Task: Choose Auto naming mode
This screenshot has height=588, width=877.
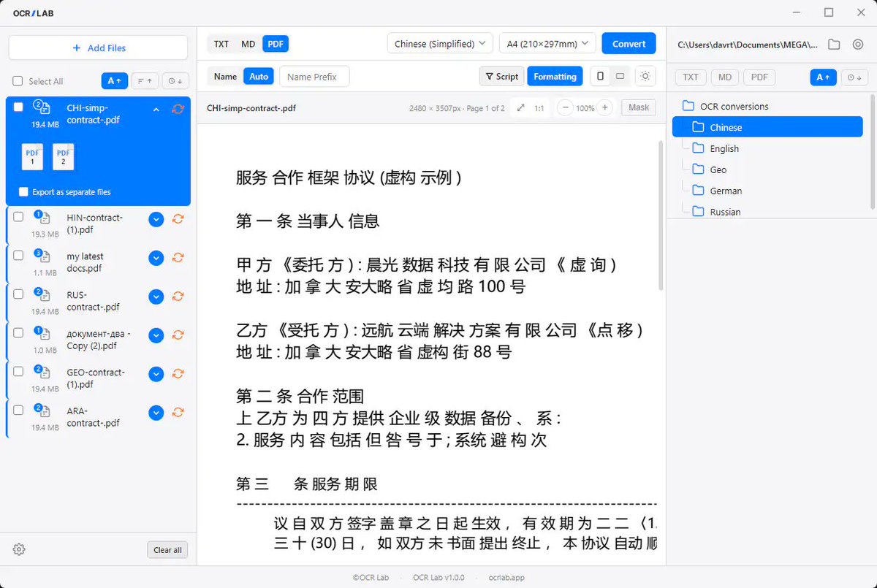Action: coord(259,77)
